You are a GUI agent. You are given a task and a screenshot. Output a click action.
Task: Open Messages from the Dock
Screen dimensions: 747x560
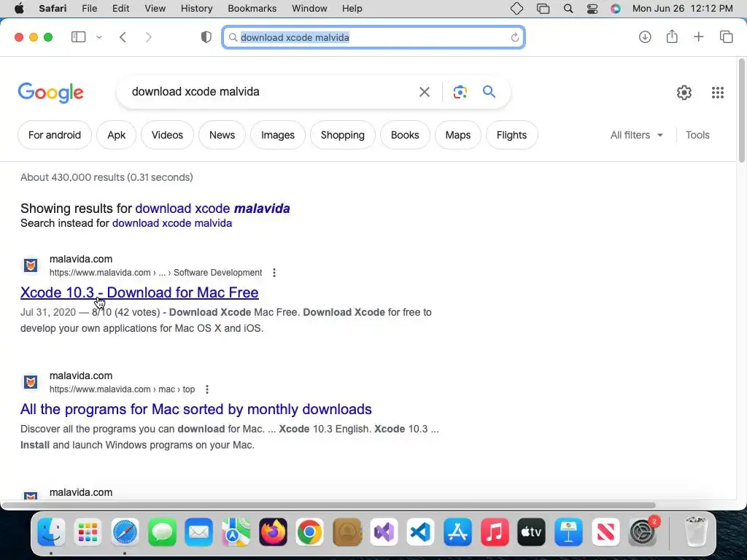click(x=162, y=532)
